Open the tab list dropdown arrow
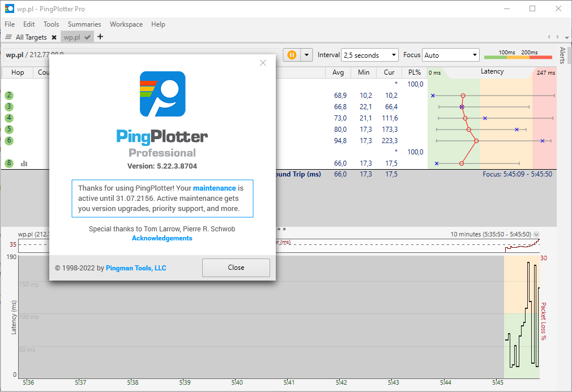572x392 pixels. pos(566,37)
